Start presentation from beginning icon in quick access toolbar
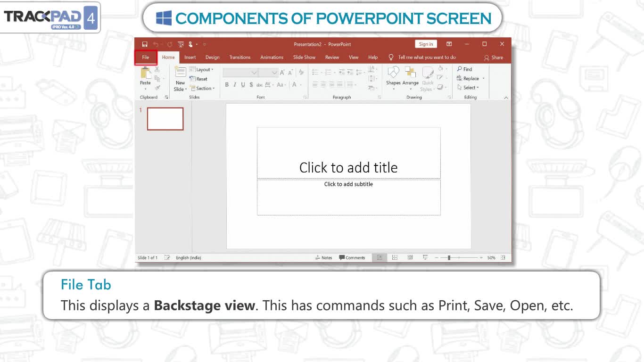Image resolution: width=644 pixels, height=362 pixels. pos(181,44)
